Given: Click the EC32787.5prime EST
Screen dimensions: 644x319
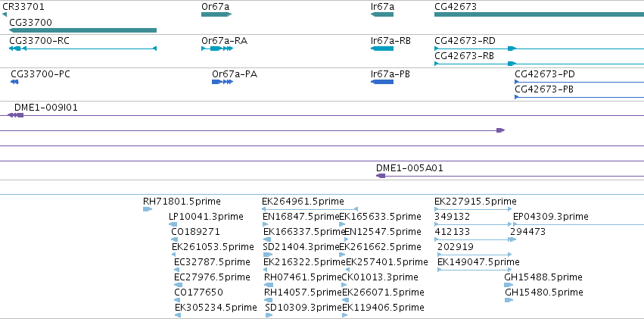Looking at the screenshot, I should [x=178, y=270].
